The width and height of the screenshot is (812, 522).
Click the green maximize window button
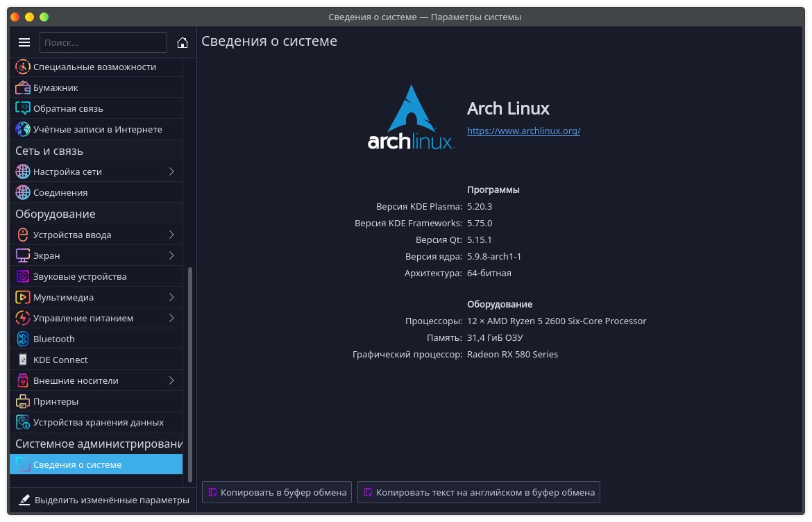click(x=44, y=17)
